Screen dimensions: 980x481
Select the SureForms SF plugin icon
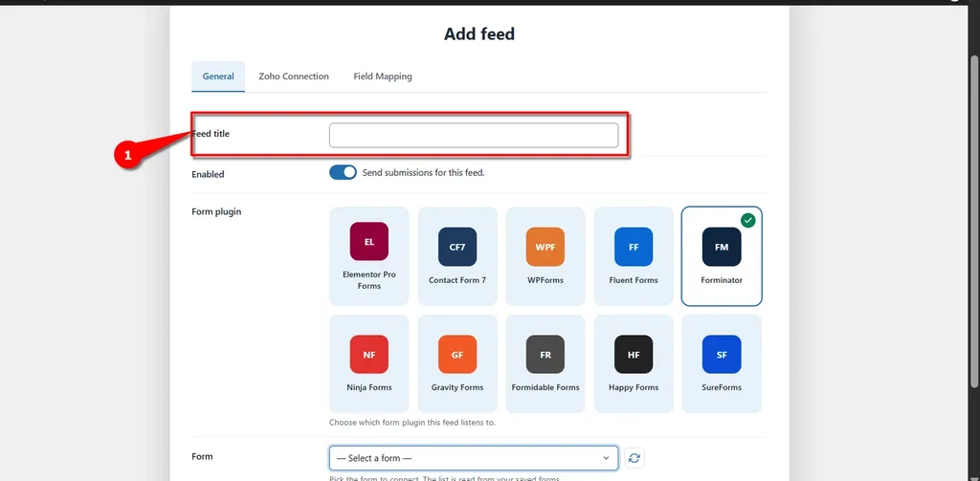tap(722, 354)
